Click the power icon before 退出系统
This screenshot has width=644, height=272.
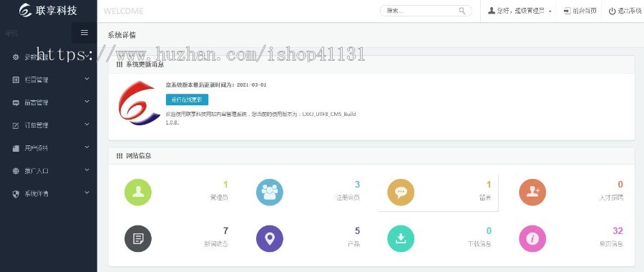(612, 11)
